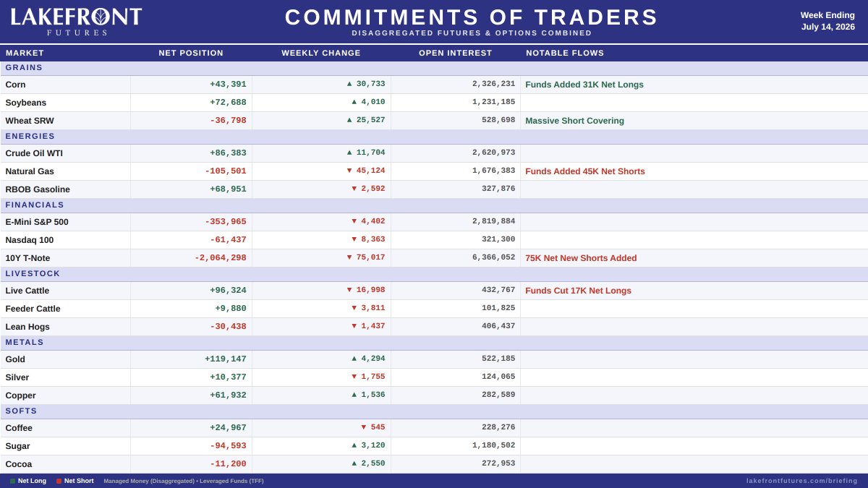The image size is (868, 488).
Task: Click the green Net Long legend square
Action: (x=12, y=481)
